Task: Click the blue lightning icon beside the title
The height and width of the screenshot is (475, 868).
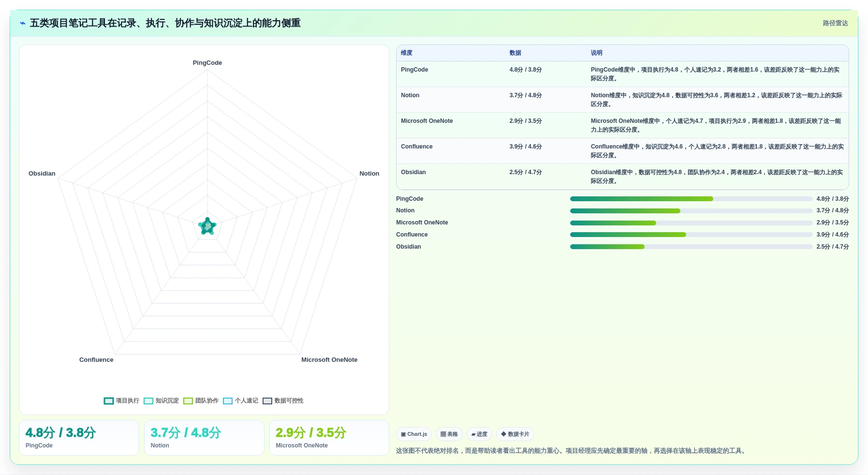Action: click(x=22, y=23)
